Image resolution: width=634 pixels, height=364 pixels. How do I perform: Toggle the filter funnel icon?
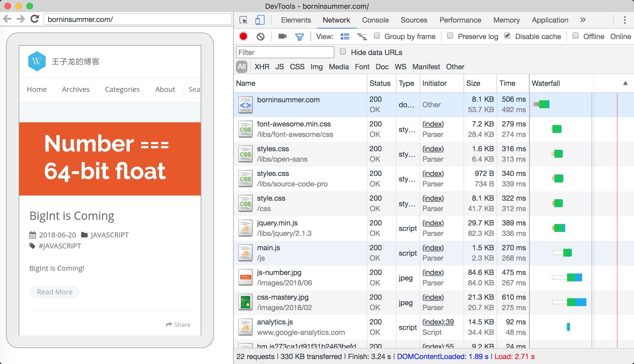(299, 36)
